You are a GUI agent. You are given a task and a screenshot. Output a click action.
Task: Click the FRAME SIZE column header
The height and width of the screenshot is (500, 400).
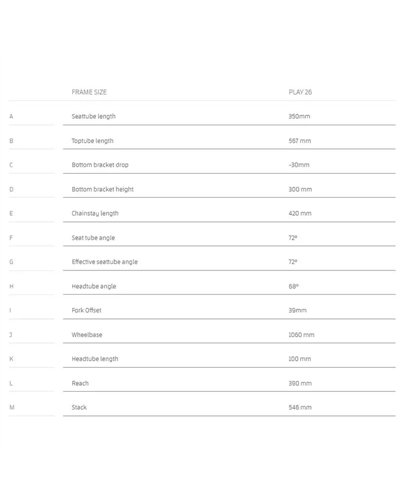coord(89,92)
